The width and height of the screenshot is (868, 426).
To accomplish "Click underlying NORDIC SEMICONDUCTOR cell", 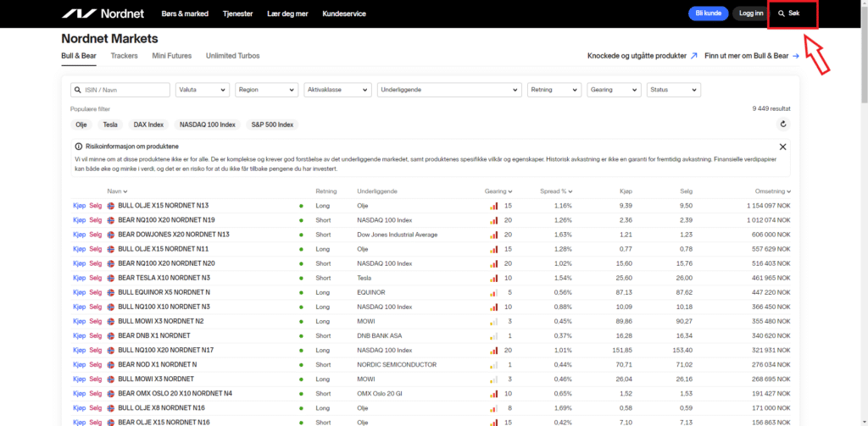I will pyautogui.click(x=397, y=364).
